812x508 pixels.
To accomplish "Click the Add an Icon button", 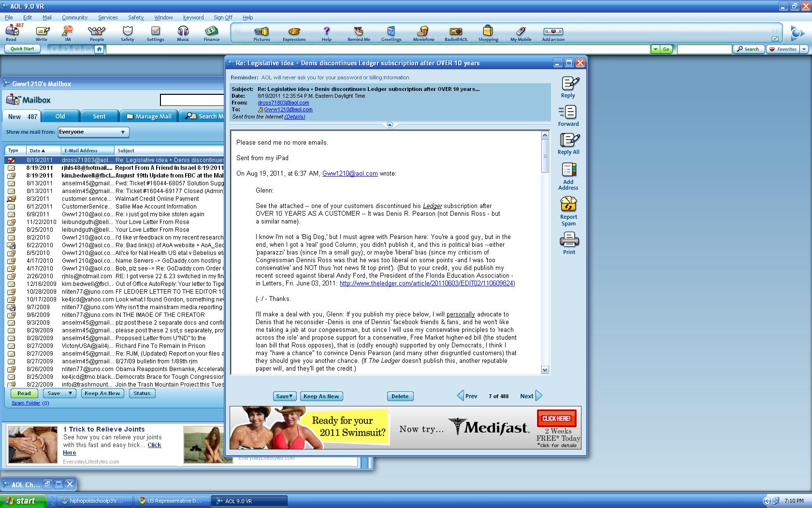I will coord(553,33).
